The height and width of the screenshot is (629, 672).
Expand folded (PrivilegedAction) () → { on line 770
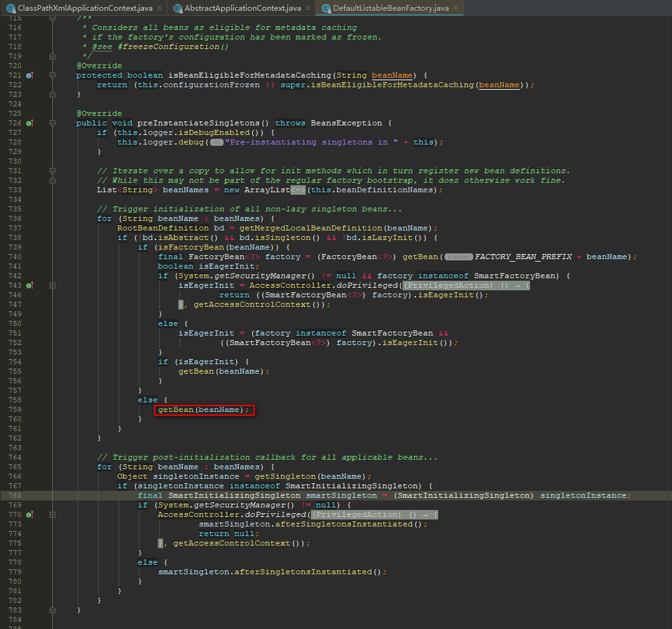[x=374, y=514]
